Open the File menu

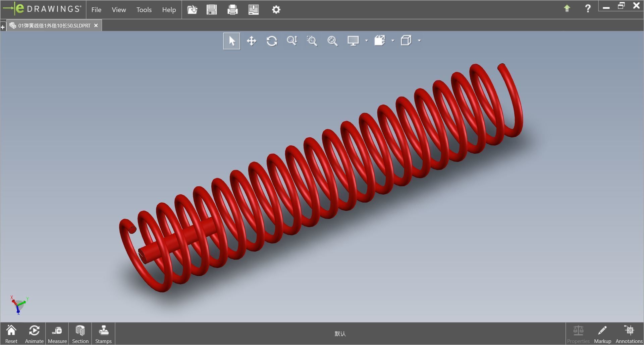[x=96, y=10]
